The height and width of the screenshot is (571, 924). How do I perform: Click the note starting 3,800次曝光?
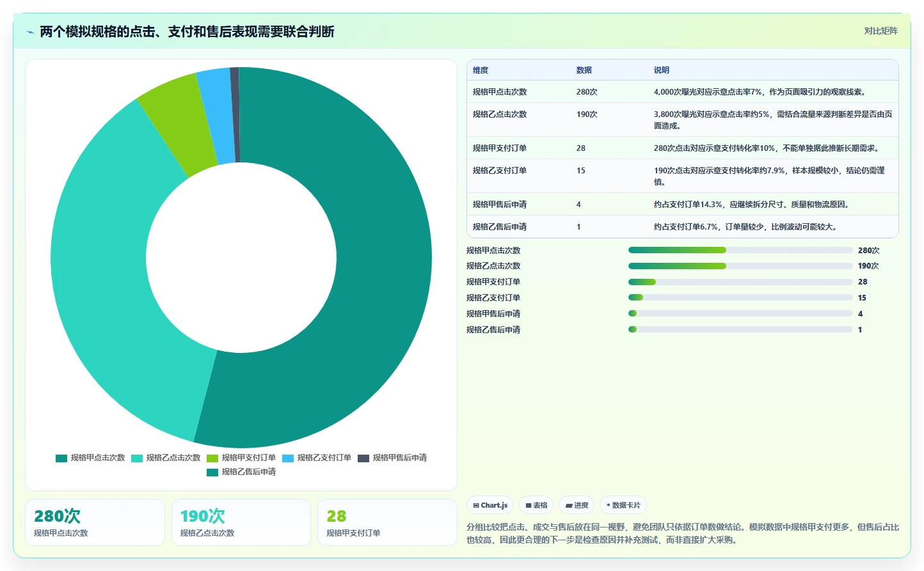[x=773, y=120]
